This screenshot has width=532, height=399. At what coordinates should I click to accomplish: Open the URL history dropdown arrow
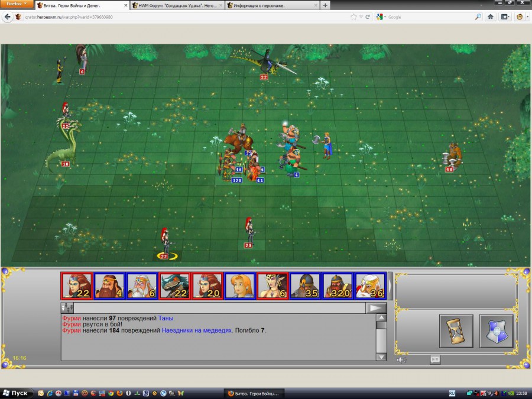tap(361, 17)
